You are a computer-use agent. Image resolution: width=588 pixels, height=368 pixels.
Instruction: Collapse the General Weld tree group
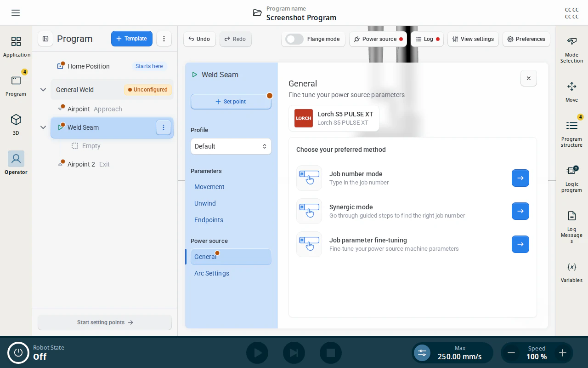(43, 90)
